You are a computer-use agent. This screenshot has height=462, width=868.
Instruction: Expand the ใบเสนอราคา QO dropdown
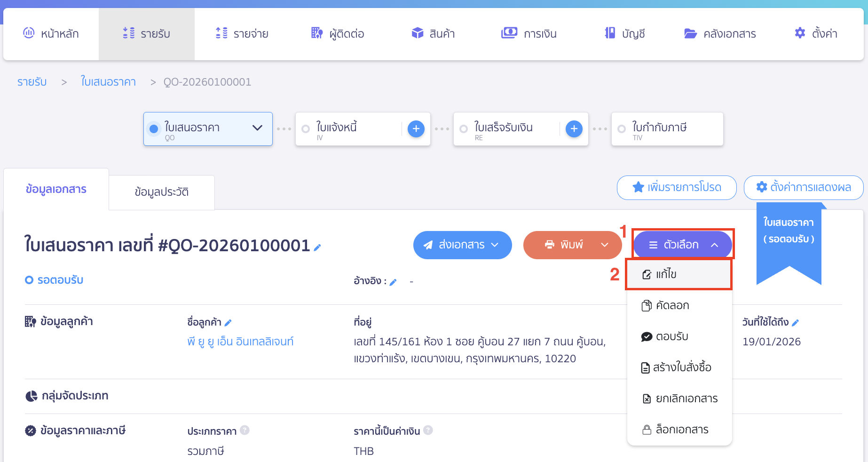click(x=257, y=128)
